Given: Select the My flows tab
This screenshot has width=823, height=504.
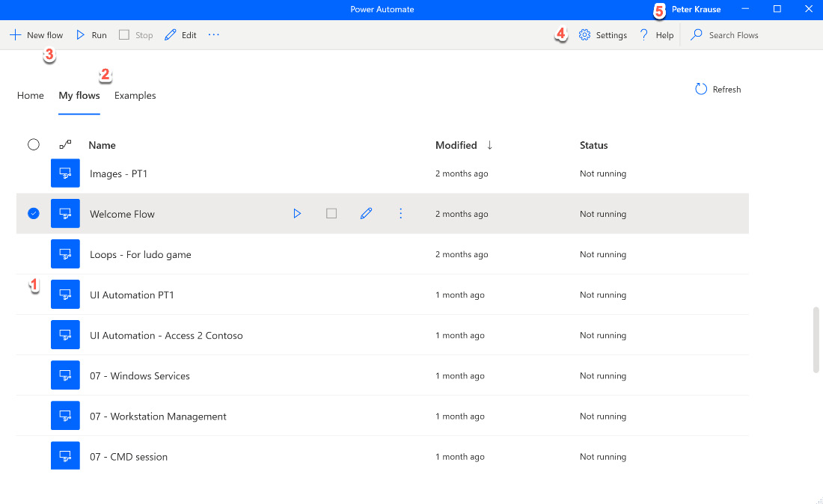Looking at the screenshot, I should [x=79, y=96].
